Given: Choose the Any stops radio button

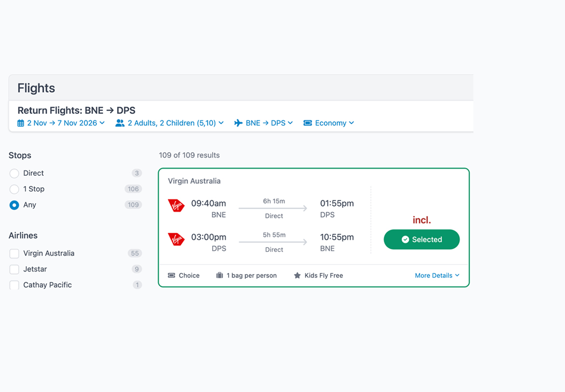Looking at the screenshot, I should [x=14, y=205].
